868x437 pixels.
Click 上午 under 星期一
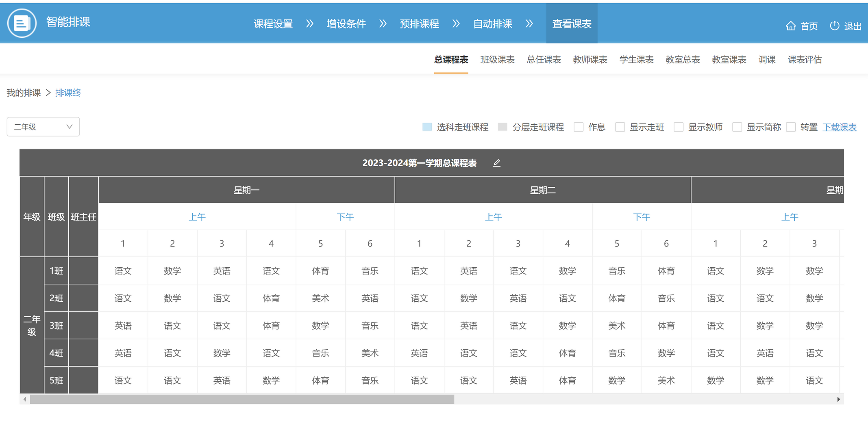pyautogui.click(x=197, y=217)
